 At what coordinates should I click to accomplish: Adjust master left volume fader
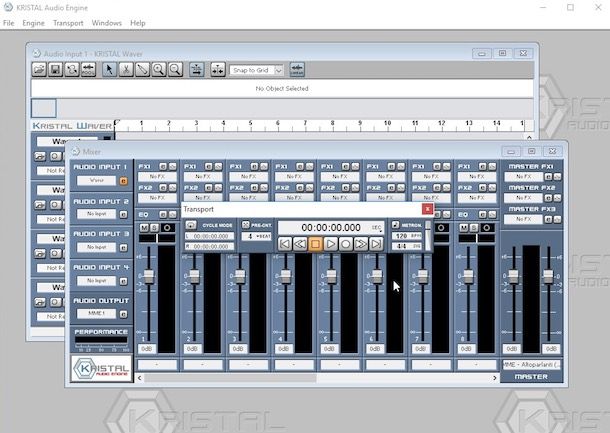[514, 277]
